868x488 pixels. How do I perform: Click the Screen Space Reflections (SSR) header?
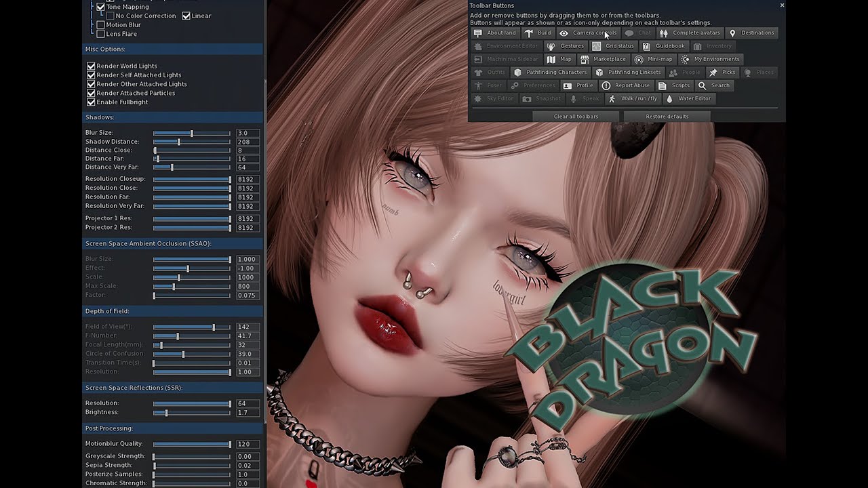click(172, 388)
